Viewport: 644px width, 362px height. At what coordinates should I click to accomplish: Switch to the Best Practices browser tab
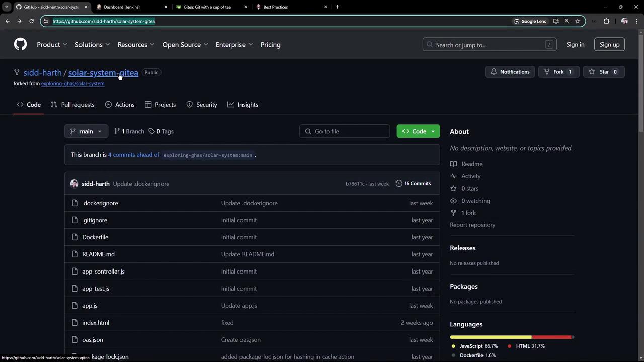[x=292, y=7]
